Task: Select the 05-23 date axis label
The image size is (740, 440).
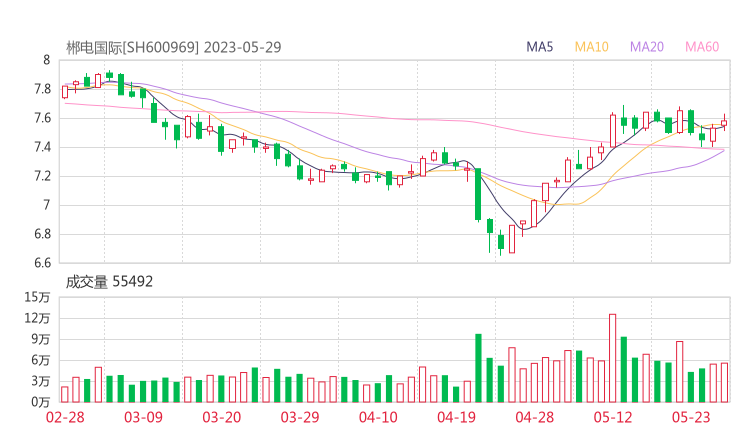Action: click(691, 417)
